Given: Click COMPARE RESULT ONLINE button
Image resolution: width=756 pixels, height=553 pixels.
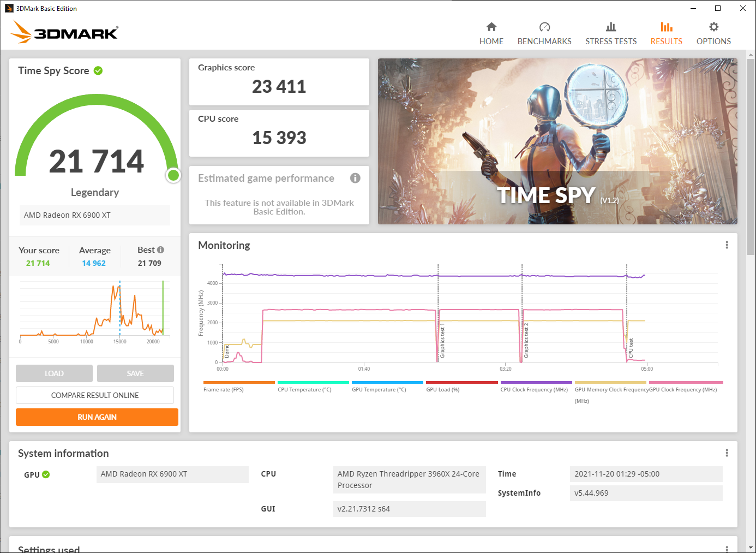Looking at the screenshot, I should tap(95, 395).
